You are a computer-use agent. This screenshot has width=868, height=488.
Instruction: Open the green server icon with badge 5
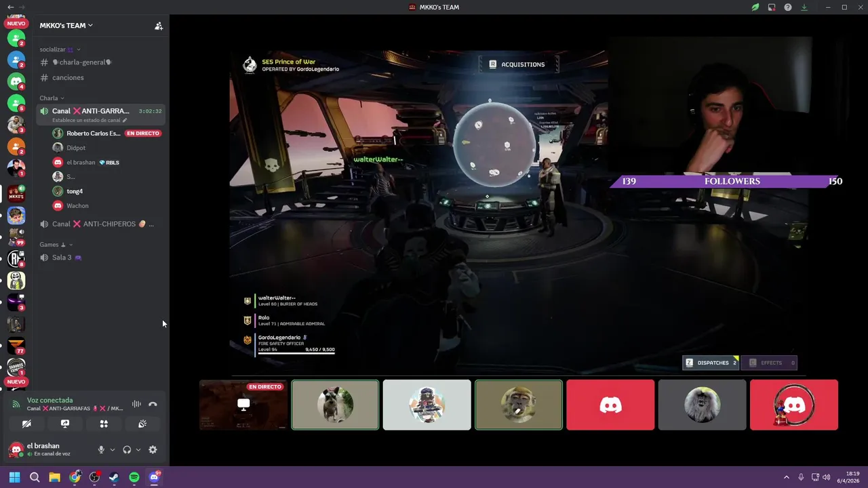coord(16,102)
